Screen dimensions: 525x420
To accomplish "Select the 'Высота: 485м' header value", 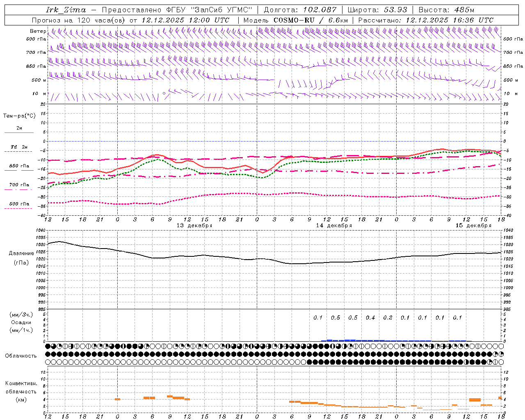I will pyautogui.click(x=446, y=10).
